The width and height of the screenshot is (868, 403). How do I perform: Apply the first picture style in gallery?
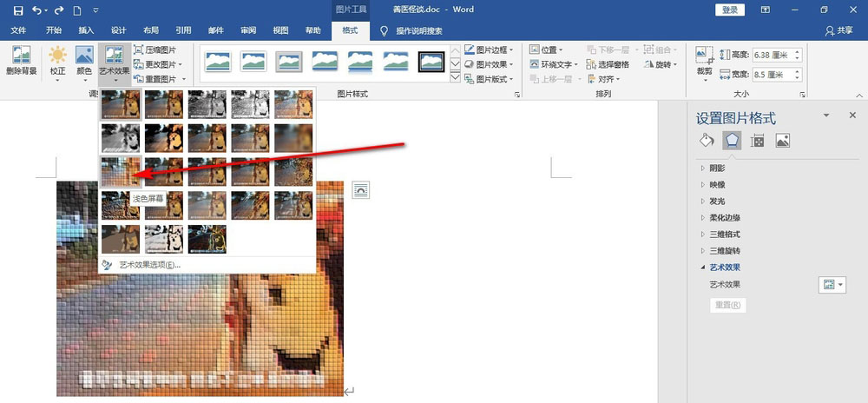[218, 62]
